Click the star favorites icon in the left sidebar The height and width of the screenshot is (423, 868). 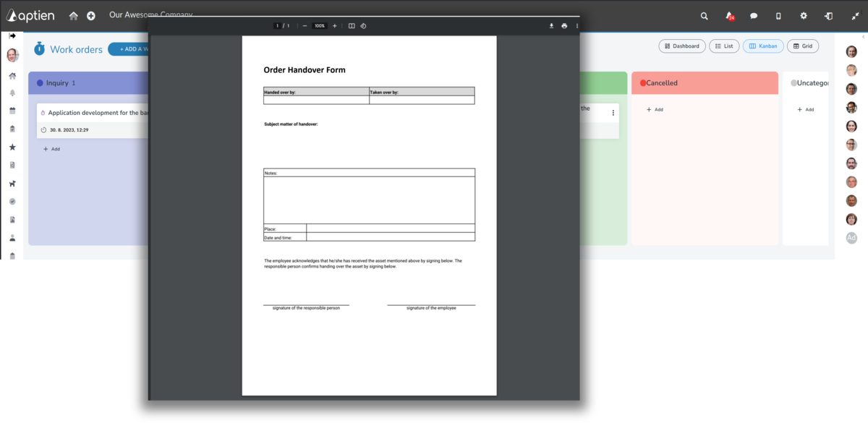12,148
